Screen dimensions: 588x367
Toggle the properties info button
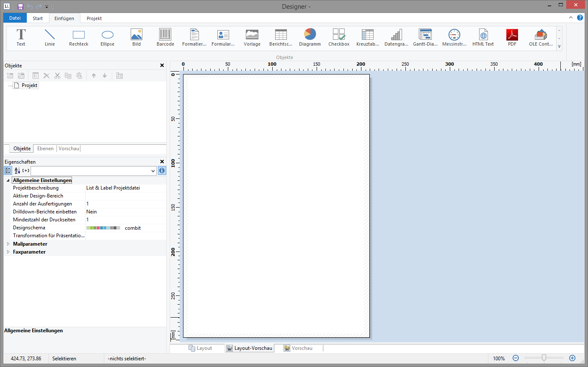click(x=162, y=171)
